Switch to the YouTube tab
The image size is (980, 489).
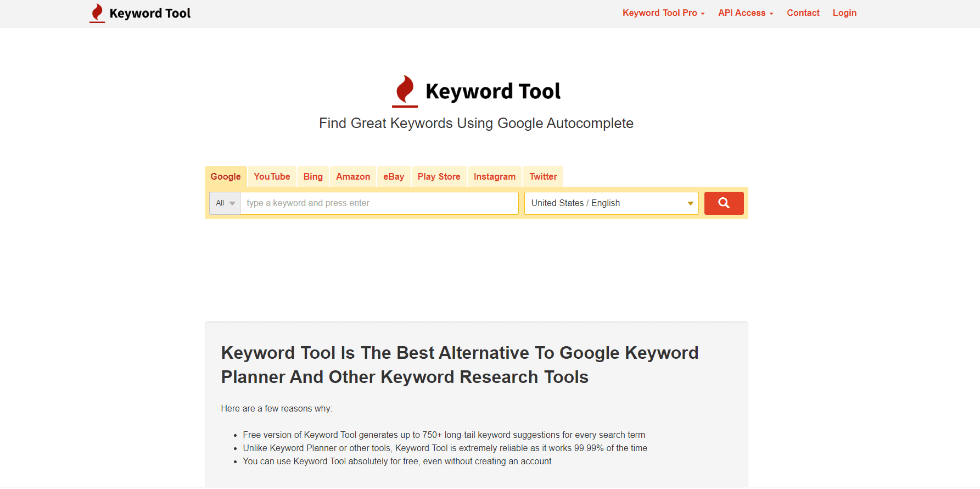tap(272, 176)
